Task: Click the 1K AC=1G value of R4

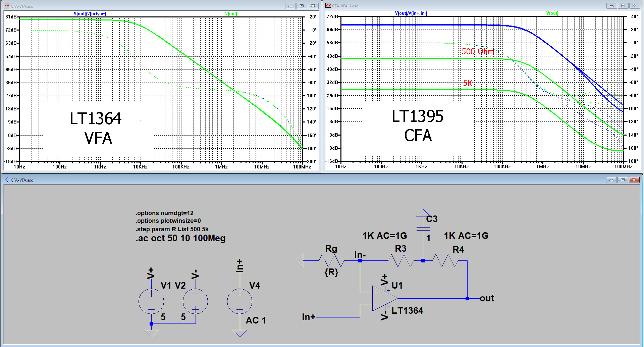Action: 466,236
